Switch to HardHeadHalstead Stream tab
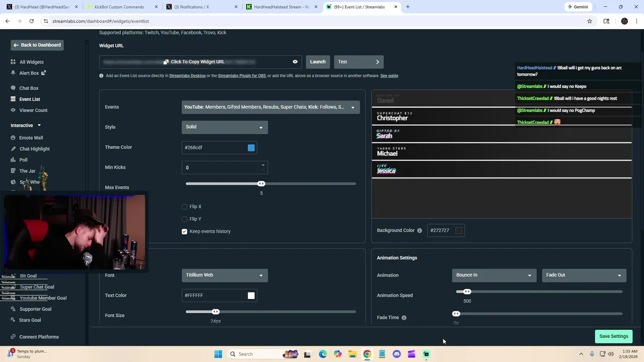Viewport: 644px width, 362px height. [x=282, y=7]
